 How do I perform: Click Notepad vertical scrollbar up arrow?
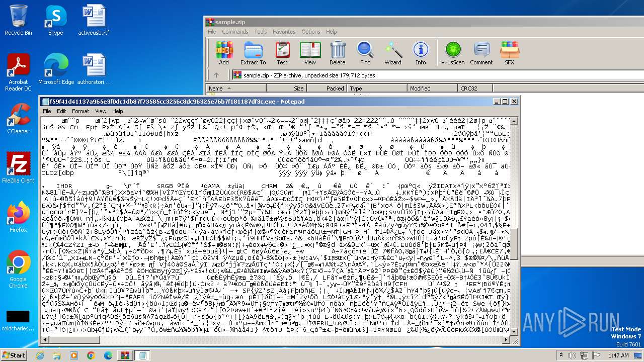(514, 121)
